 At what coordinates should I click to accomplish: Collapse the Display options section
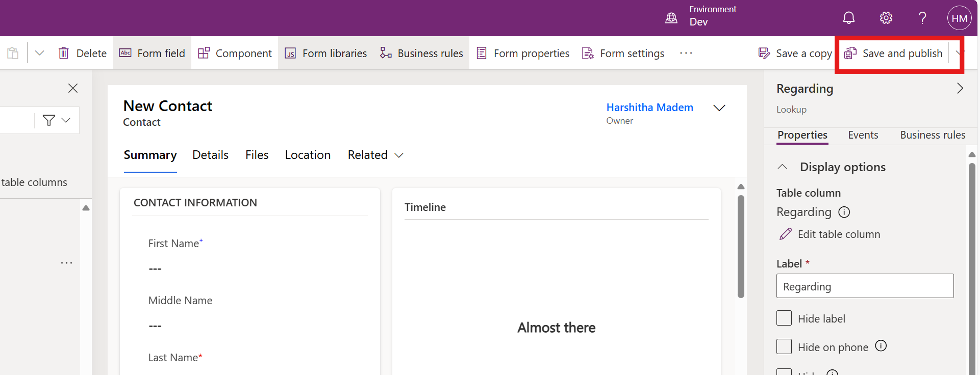pyautogui.click(x=782, y=167)
